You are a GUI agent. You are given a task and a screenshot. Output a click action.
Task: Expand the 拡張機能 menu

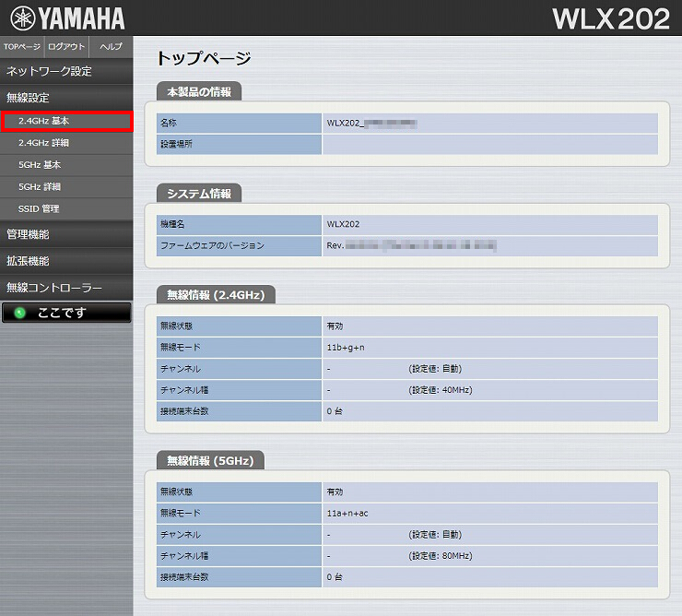click(66, 261)
